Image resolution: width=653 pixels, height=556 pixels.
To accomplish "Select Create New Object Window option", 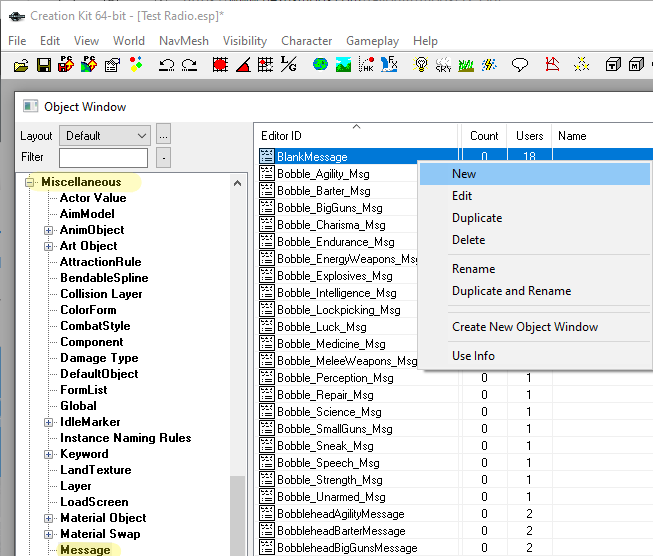I will tap(535, 327).
